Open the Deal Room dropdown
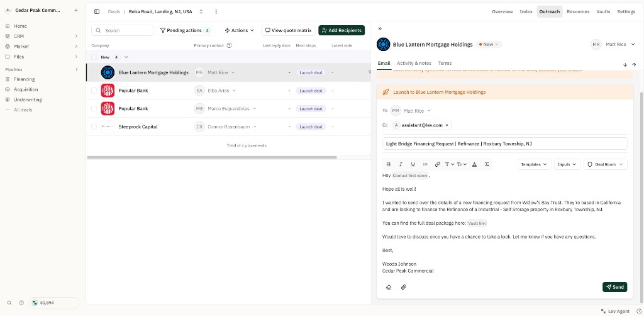This screenshot has height=316, width=644. (x=606, y=164)
